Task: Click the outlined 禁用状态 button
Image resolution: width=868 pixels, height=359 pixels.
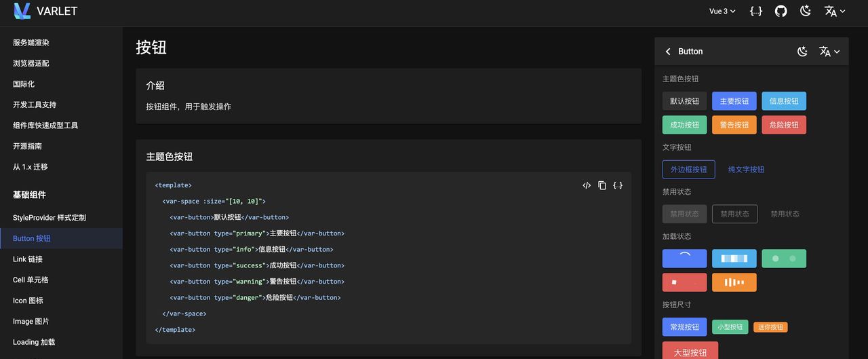Action: click(x=734, y=214)
